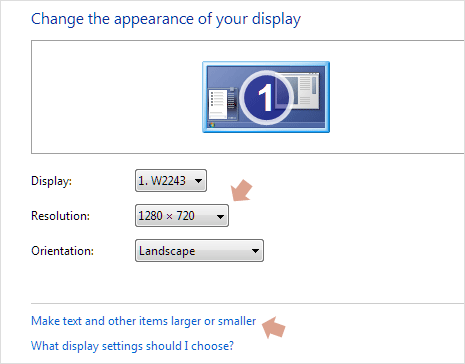Screen dimensions: 465x364
Task: Click the small menu window inside monitor preview
Action: 223,104
